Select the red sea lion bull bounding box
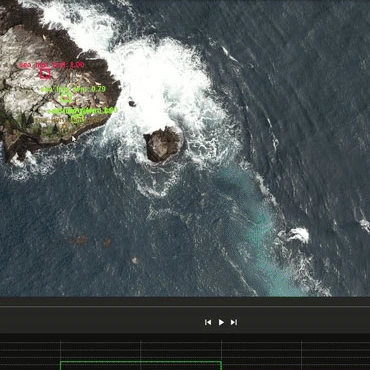 (45, 74)
